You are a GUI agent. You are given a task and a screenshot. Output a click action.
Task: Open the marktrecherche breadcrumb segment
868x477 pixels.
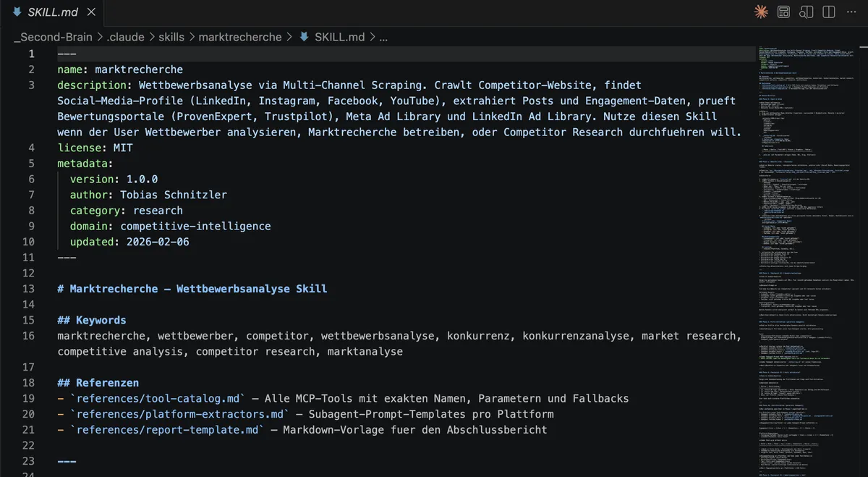[240, 37]
